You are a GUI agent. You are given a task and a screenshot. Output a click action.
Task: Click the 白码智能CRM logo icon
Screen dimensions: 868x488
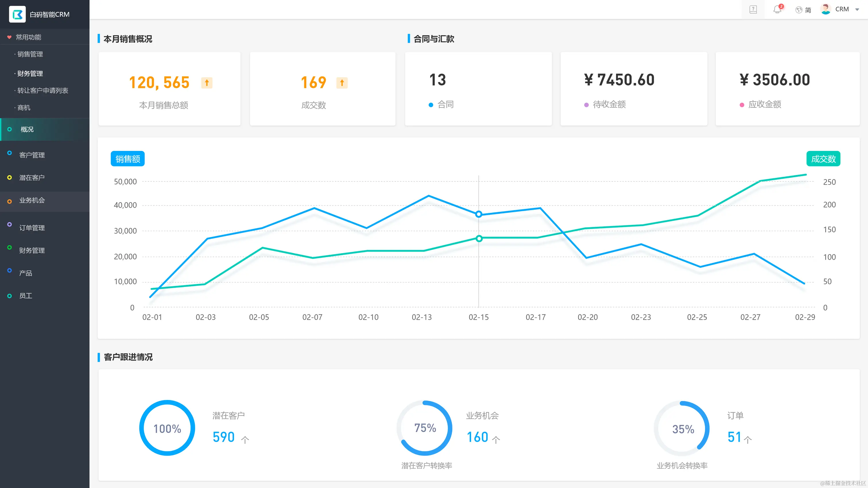click(x=17, y=14)
